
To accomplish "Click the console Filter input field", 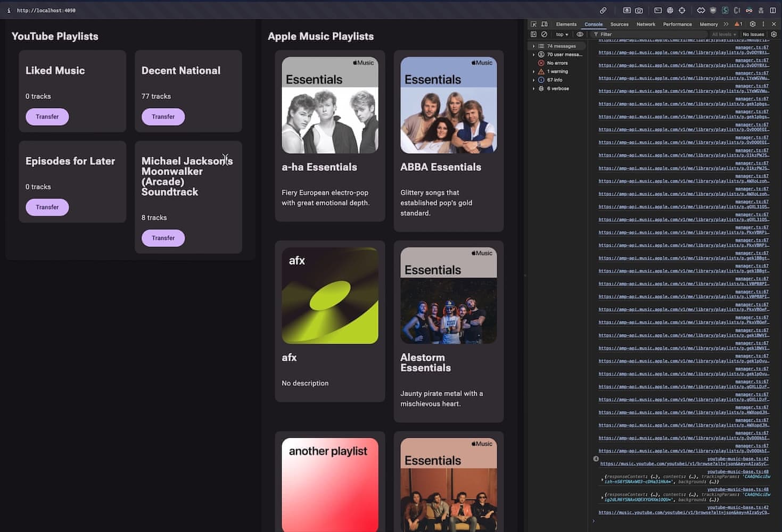I will coord(649,34).
